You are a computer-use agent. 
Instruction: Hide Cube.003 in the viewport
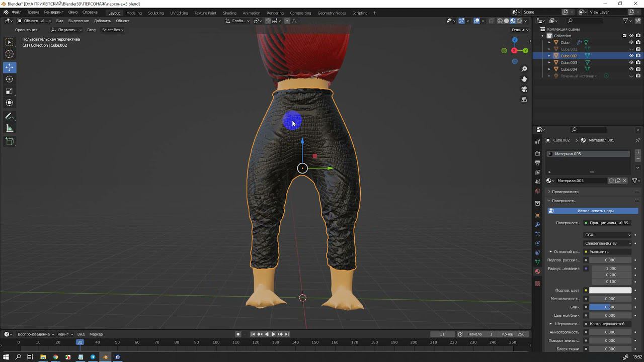click(631, 62)
